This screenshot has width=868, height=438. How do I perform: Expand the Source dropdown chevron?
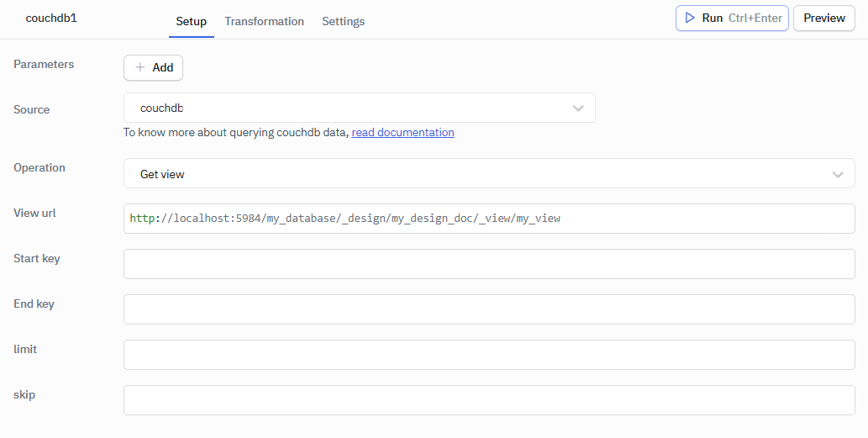pos(578,108)
